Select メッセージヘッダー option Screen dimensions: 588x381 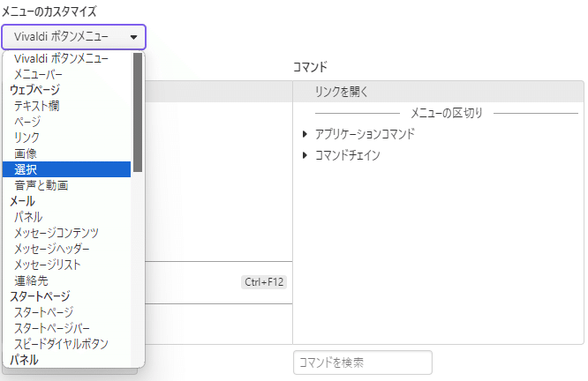coord(67,249)
